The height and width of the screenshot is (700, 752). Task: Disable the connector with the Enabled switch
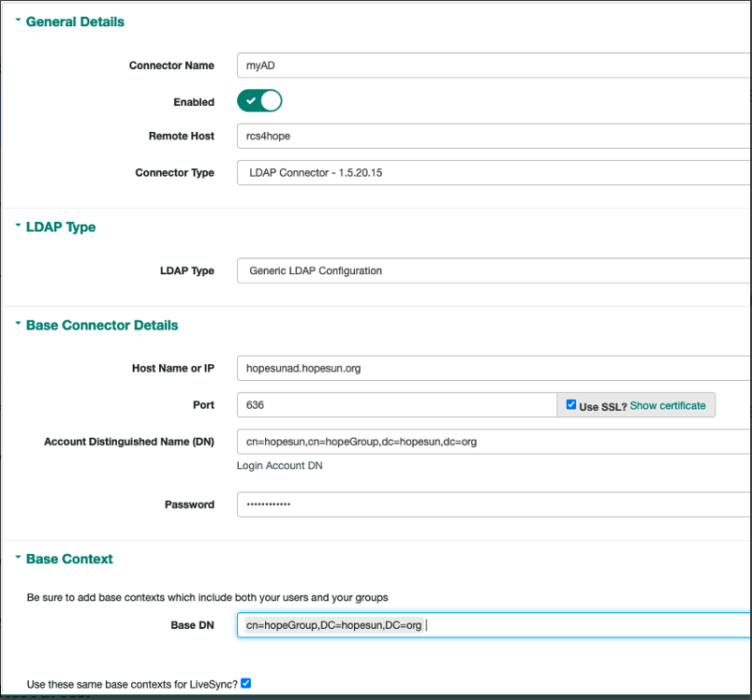(258, 100)
